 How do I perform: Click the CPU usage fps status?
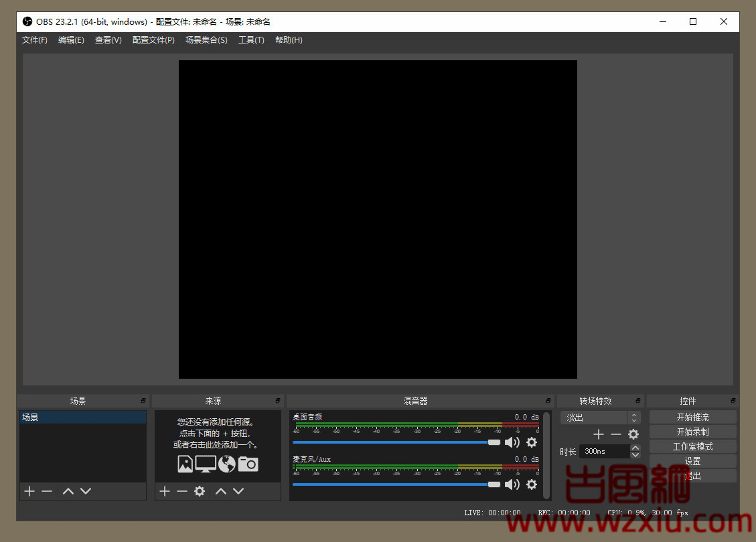(x=648, y=513)
